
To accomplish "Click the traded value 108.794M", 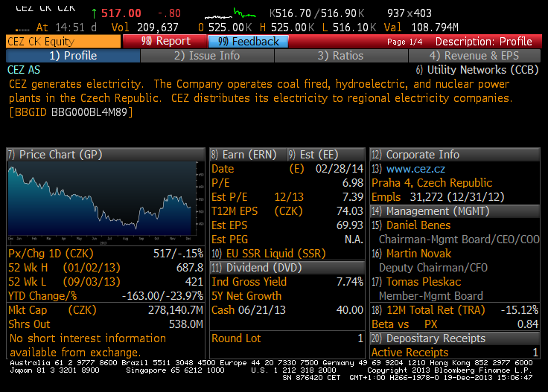I will point(434,28).
